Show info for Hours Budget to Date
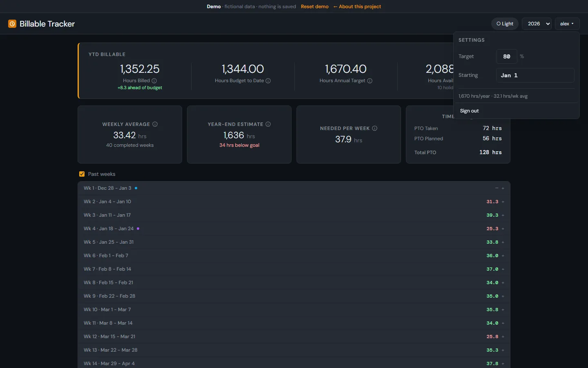Viewport: 588px width, 368px height. click(x=268, y=81)
